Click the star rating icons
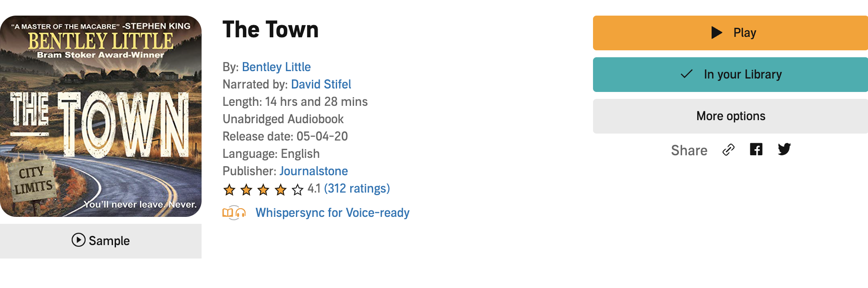This screenshot has height=288, width=868. 263,190
